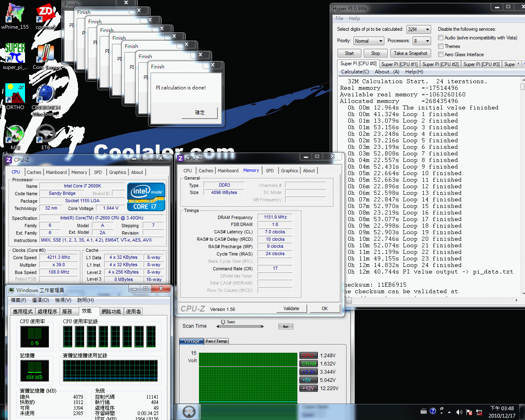
Task: Open the network connection tray icon
Action: [479, 412]
